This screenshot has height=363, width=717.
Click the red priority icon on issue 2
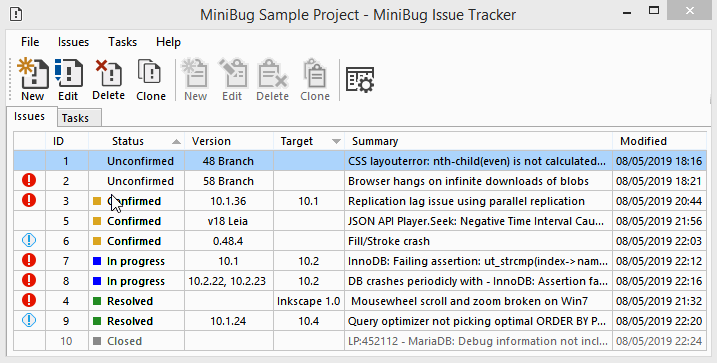(x=29, y=181)
